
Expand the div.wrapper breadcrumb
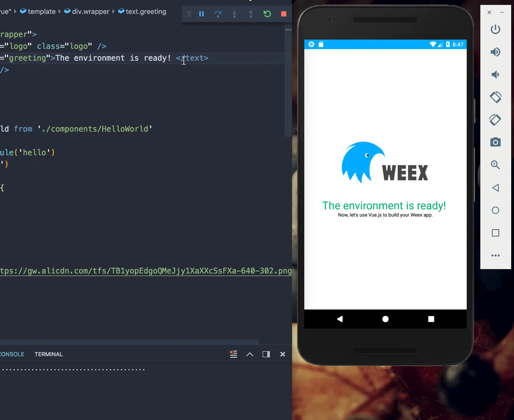(90, 12)
